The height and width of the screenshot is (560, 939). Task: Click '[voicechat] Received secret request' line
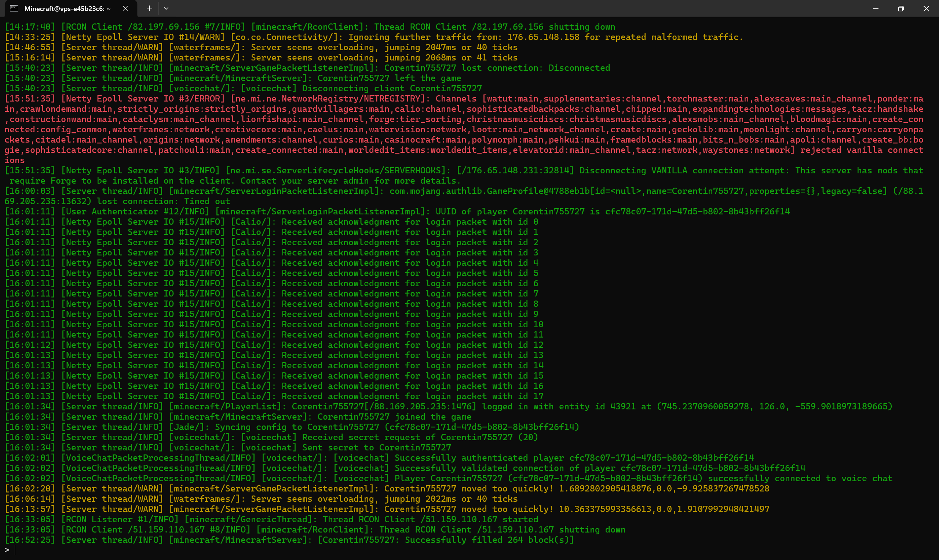point(271,437)
